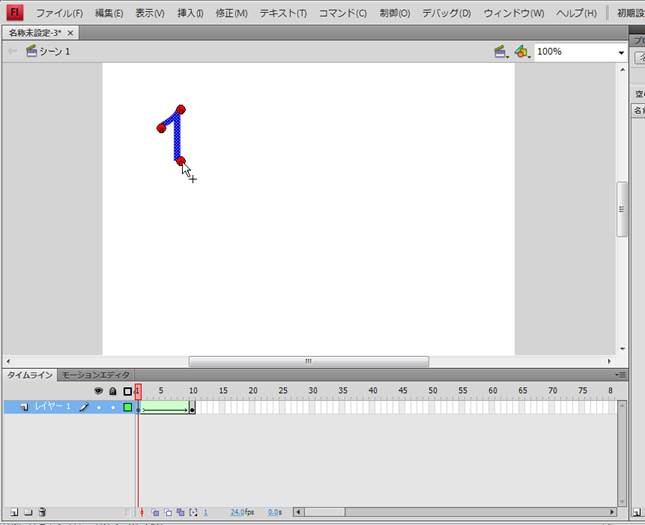Toggle the outline view square for レイヤー 1
The image size is (645, 525).
click(127, 407)
